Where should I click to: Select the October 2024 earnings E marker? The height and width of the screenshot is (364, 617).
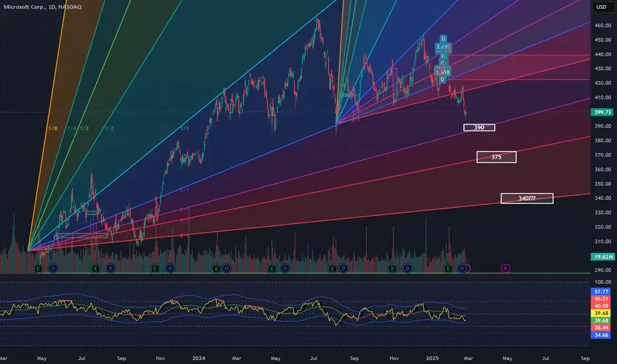(392, 269)
